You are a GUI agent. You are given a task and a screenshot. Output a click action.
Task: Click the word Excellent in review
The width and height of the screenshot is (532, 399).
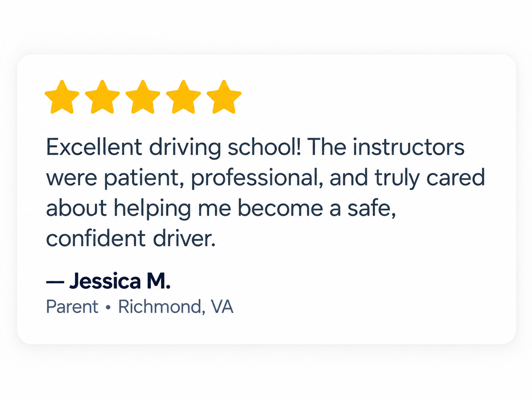[x=94, y=147]
